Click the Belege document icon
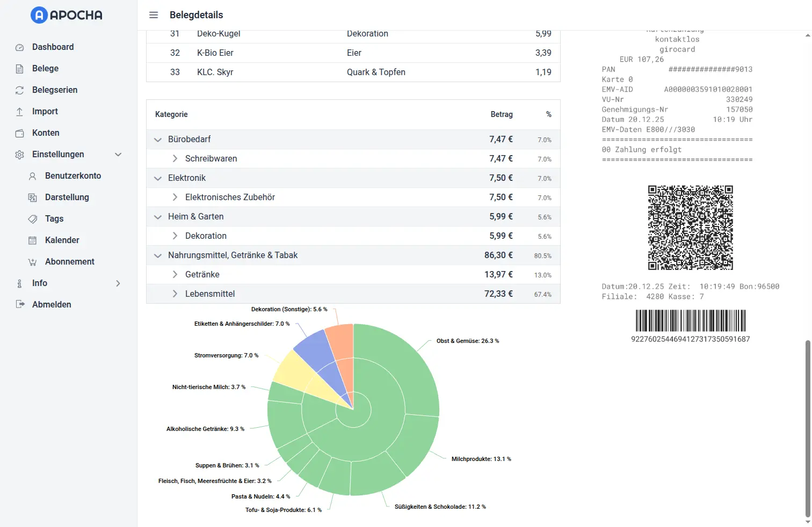Image resolution: width=812 pixels, height=527 pixels. (x=20, y=69)
